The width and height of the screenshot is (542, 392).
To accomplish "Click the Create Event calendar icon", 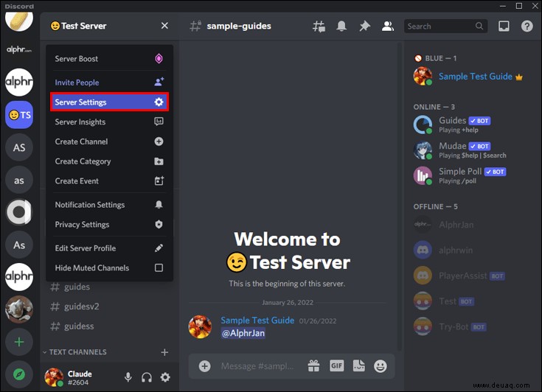I will pos(159,181).
